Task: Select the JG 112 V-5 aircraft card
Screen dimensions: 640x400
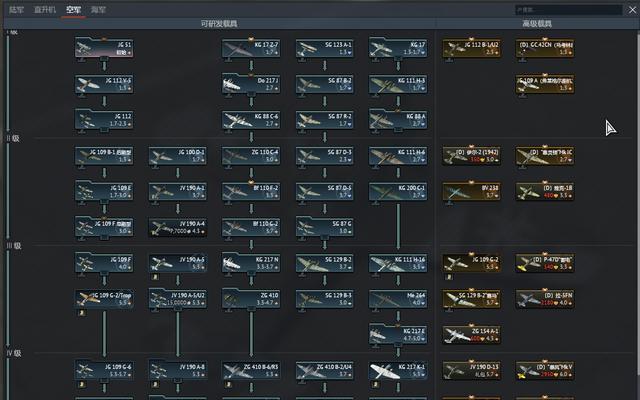Action: 104,84
